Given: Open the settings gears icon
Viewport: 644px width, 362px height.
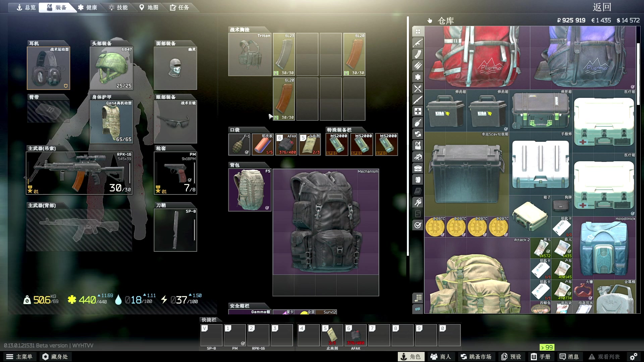Looking at the screenshot, I should coord(633,357).
